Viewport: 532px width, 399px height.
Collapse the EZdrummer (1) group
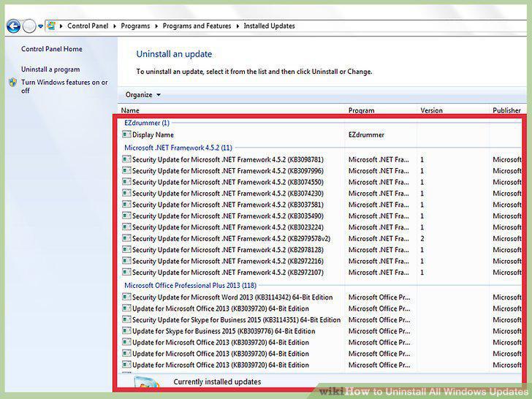pyautogui.click(x=147, y=123)
